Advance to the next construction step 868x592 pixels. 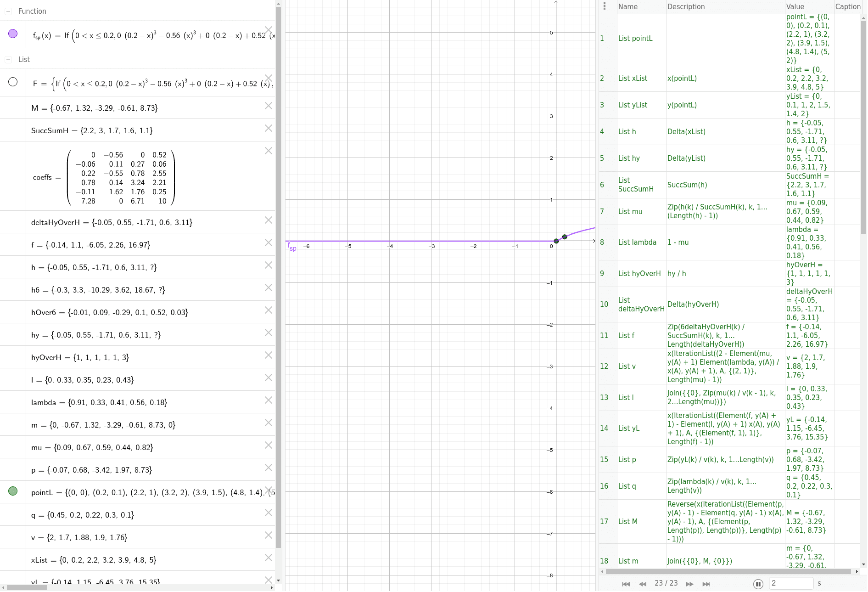click(690, 583)
